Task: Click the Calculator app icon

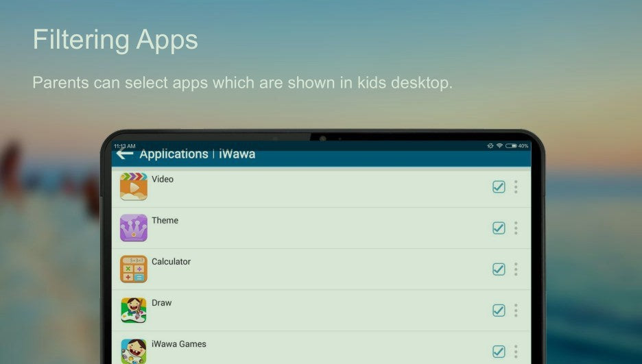Action: click(x=134, y=269)
